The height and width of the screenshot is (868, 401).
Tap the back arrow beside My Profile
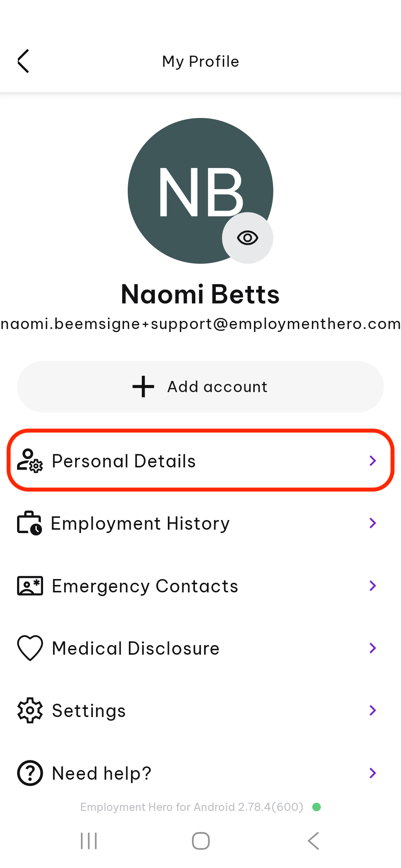pos(23,61)
